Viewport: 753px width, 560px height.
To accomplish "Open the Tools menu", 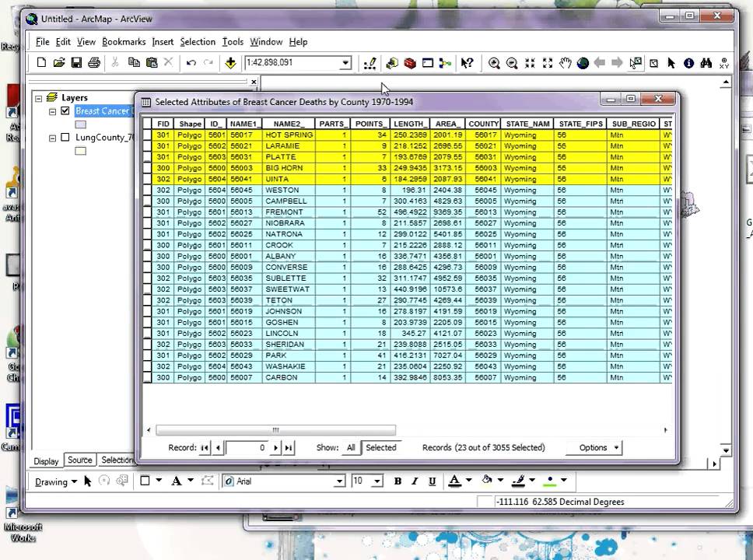I will coord(233,42).
